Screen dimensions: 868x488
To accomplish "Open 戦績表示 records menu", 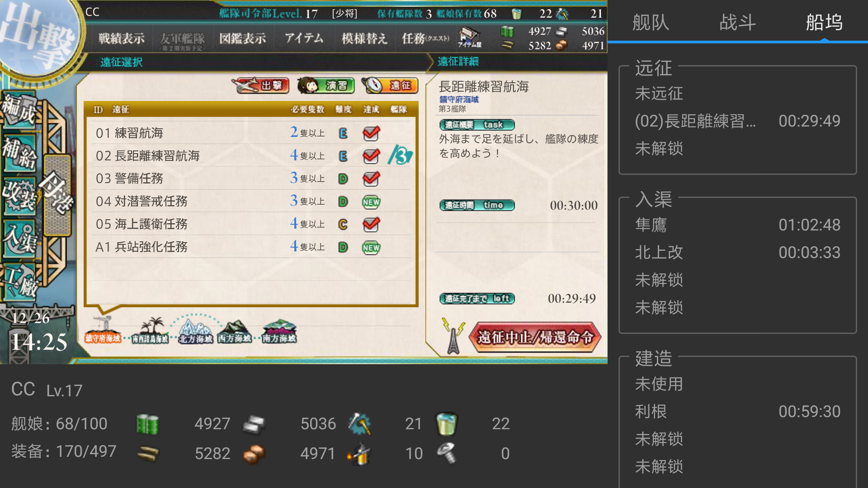I will [x=122, y=38].
